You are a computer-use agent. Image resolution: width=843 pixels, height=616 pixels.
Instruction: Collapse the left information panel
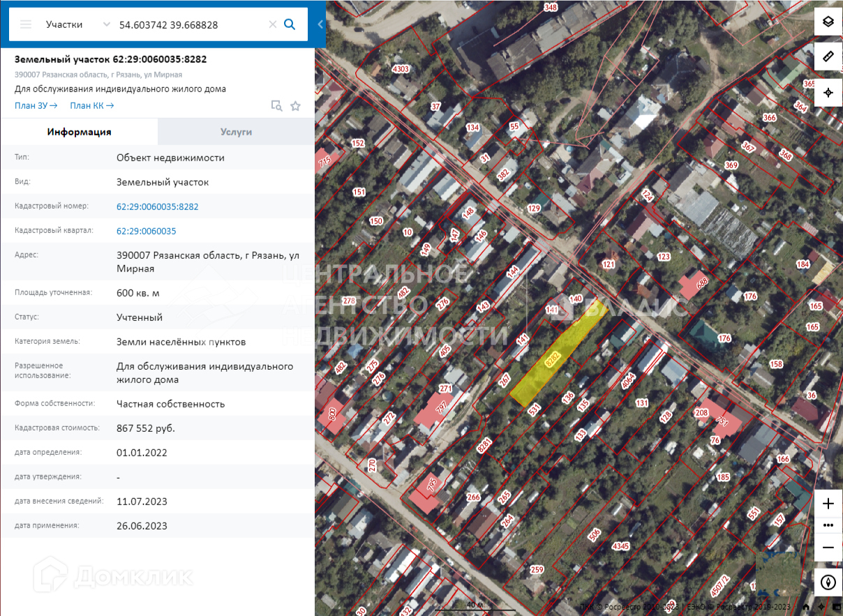point(320,24)
